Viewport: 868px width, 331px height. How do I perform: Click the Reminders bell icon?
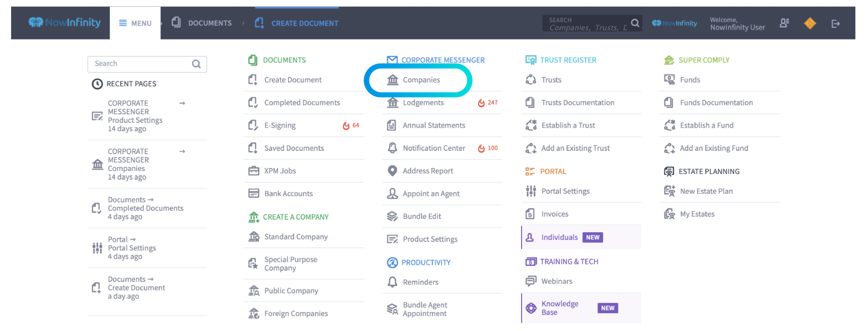pos(393,282)
